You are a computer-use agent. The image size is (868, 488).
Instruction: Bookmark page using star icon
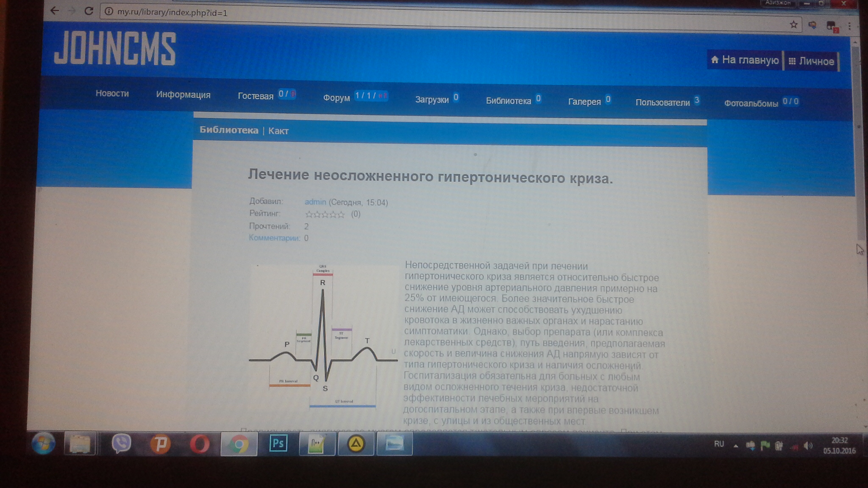pyautogui.click(x=793, y=25)
